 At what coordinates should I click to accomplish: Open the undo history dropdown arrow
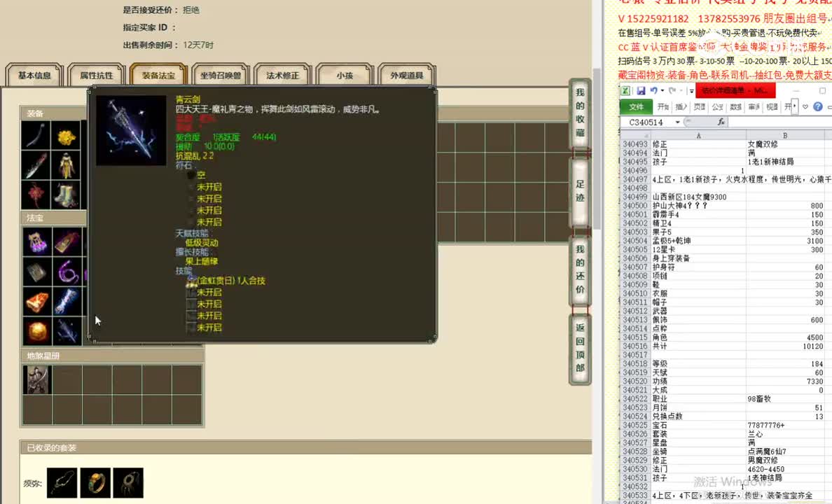(662, 90)
